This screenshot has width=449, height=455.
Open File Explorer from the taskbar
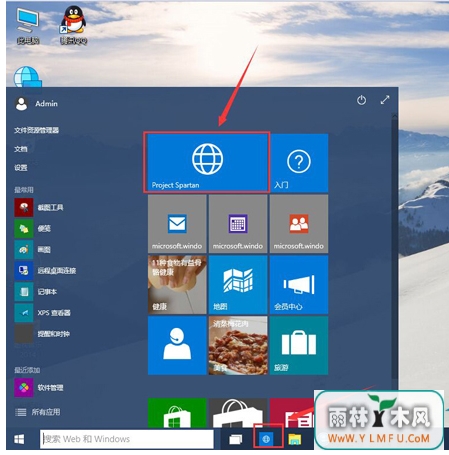click(295, 439)
